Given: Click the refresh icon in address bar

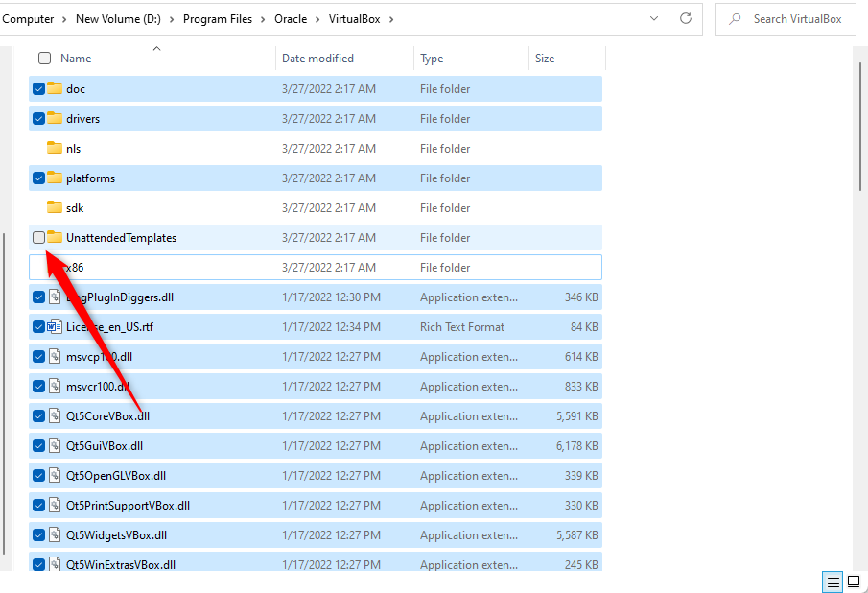Looking at the screenshot, I should pyautogui.click(x=685, y=18).
